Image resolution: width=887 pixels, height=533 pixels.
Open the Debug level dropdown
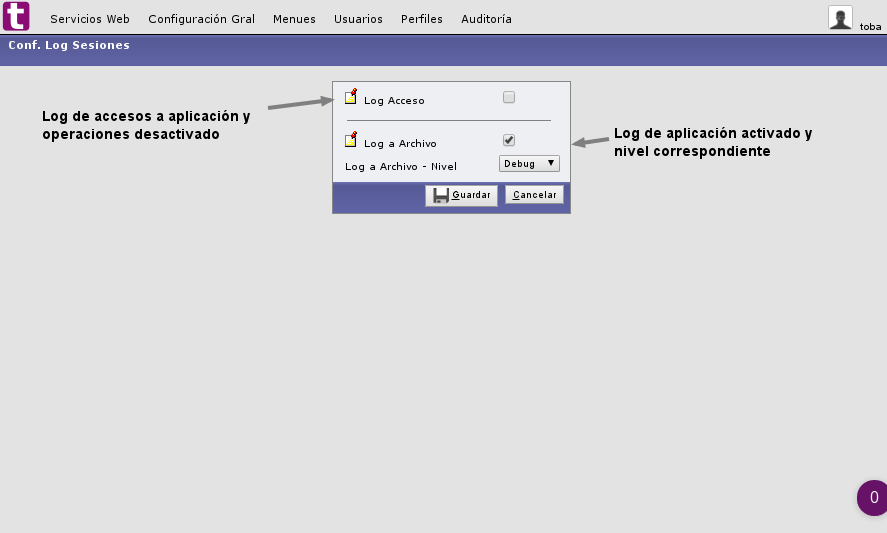529,164
